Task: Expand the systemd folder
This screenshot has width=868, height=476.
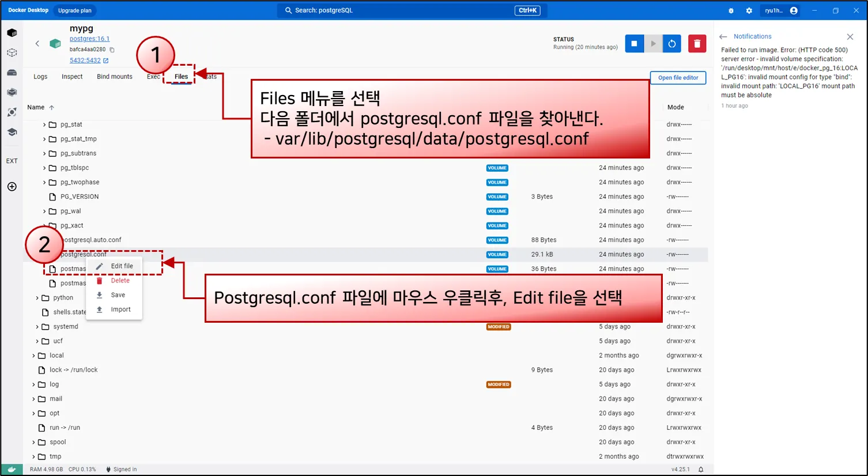Action: 37,327
